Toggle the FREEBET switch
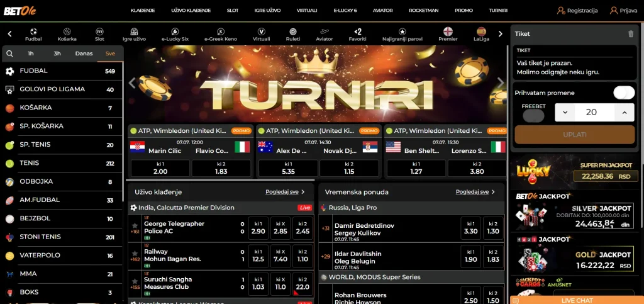This screenshot has height=304, width=644. [x=533, y=116]
